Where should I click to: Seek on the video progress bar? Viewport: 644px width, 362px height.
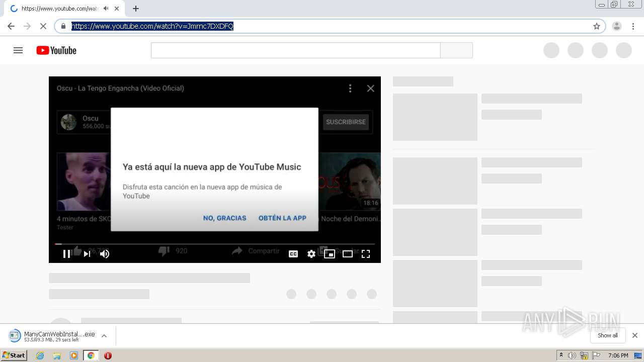tap(215, 244)
